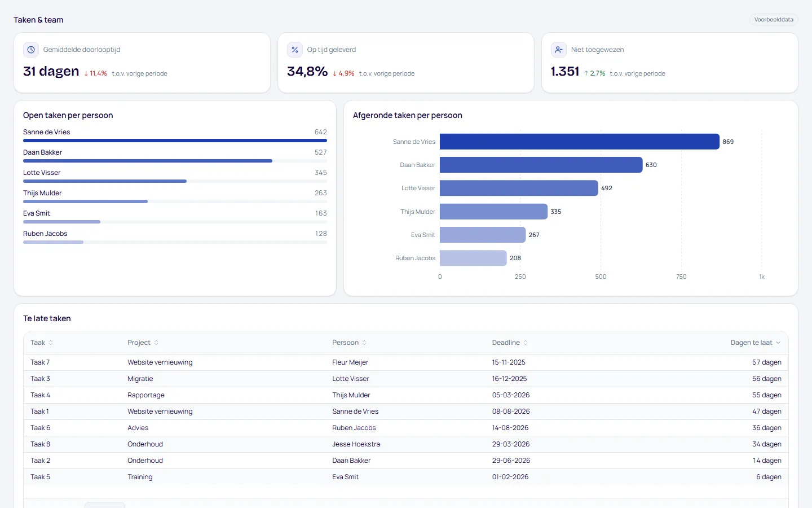Click the percent icon beside Op tijd geleverd
The image size is (812, 508).
[x=295, y=50]
